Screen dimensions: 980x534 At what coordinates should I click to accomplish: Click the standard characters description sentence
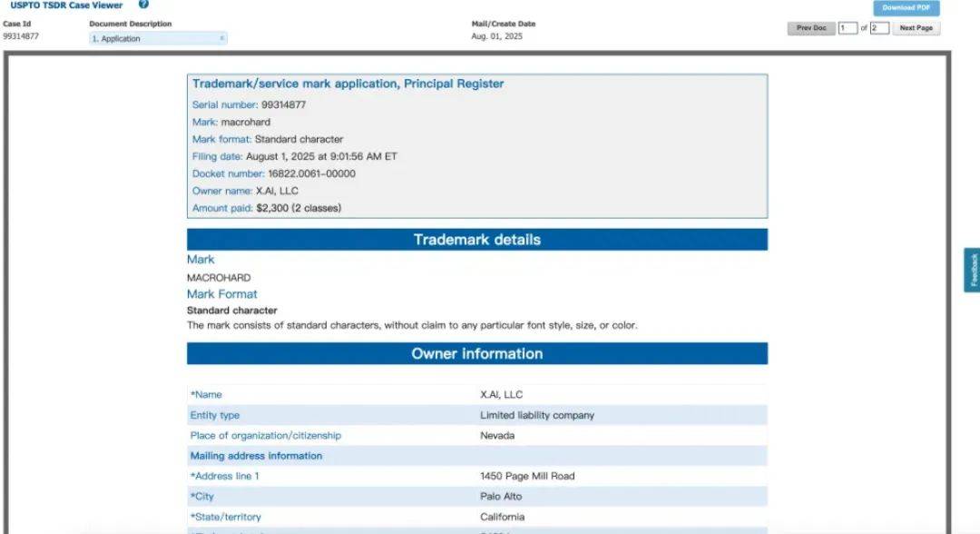coord(412,325)
